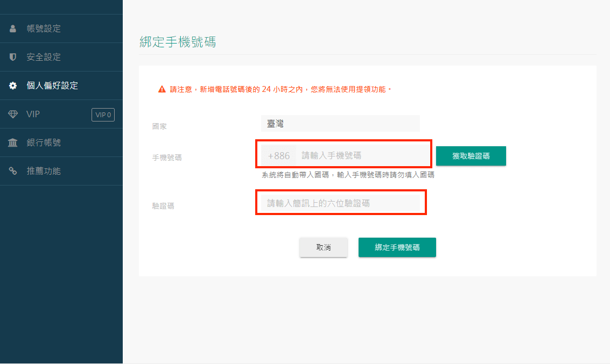Click the diamond icon next to VIP
610x364 pixels.
point(13,114)
